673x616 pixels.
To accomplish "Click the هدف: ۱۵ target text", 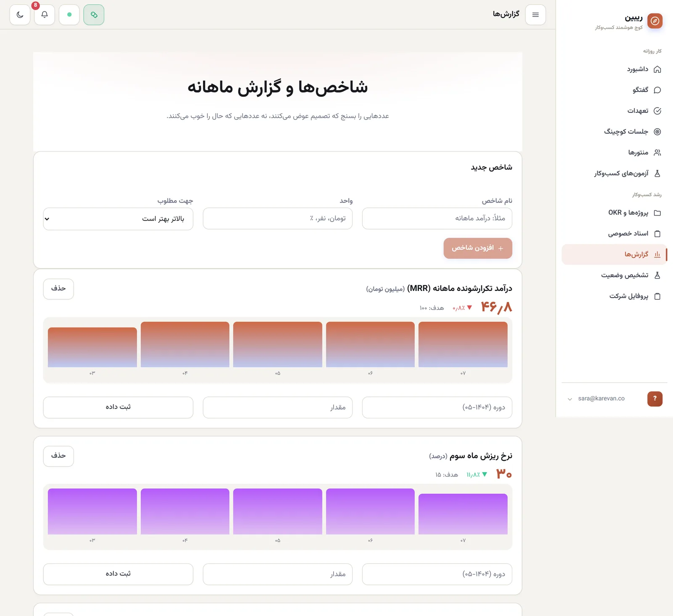I will (x=447, y=475).
